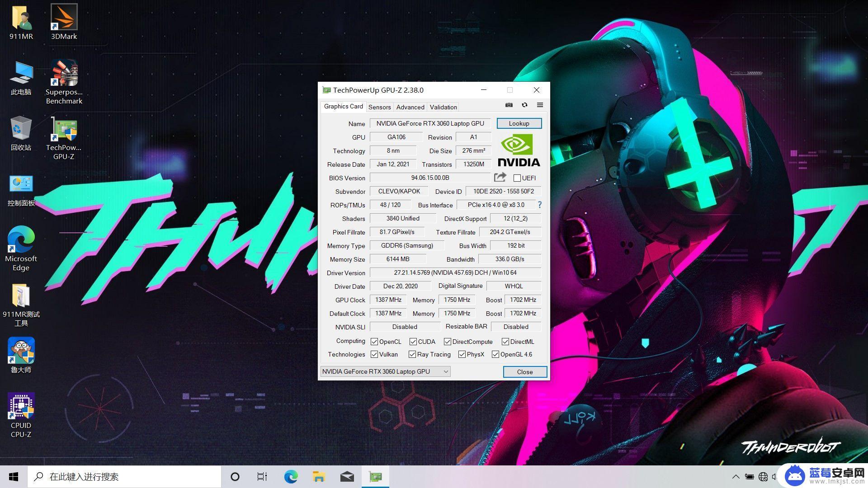Launch CPUID CPU-Z desktop shortcut
This screenshot has width=868, height=488.
click(21, 416)
